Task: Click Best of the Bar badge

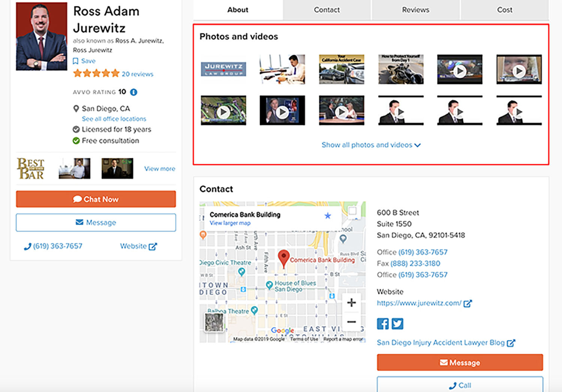Action: tap(31, 169)
